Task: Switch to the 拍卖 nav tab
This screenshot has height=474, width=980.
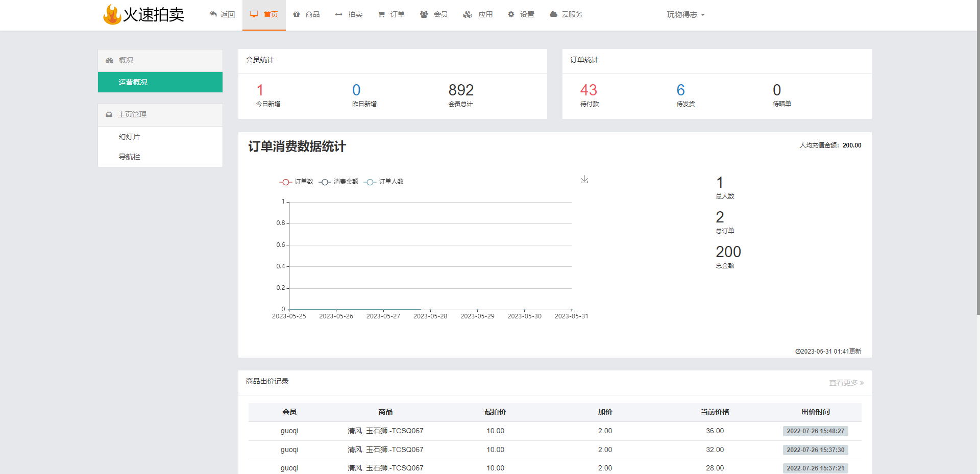Action: click(349, 14)
